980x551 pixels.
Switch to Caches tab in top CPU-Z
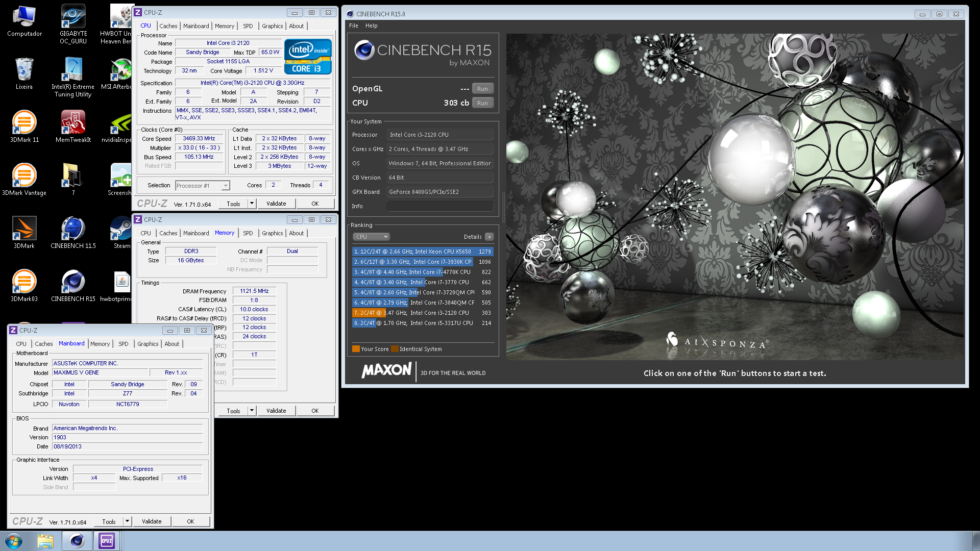(168, 26)
